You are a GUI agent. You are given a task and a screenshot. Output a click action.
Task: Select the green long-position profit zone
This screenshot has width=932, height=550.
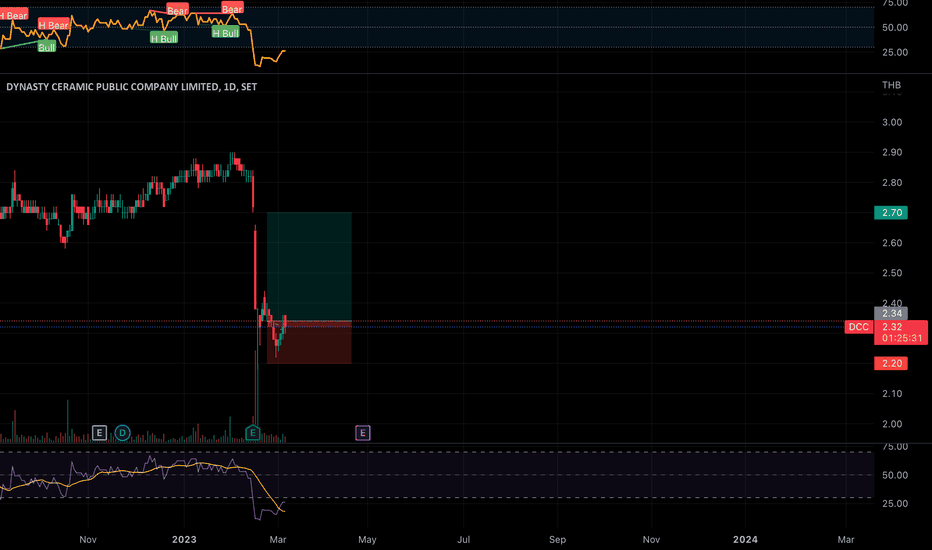[x=309, y=266]
